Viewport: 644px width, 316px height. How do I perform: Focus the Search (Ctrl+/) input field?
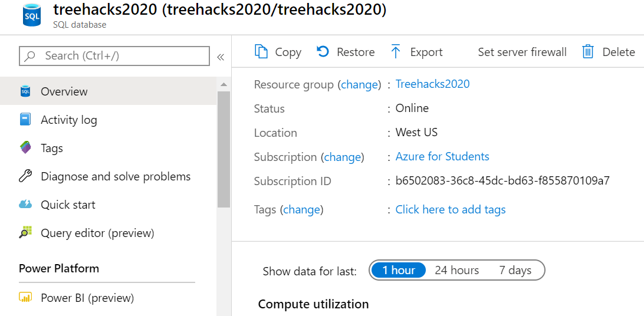tap(114, 56)
